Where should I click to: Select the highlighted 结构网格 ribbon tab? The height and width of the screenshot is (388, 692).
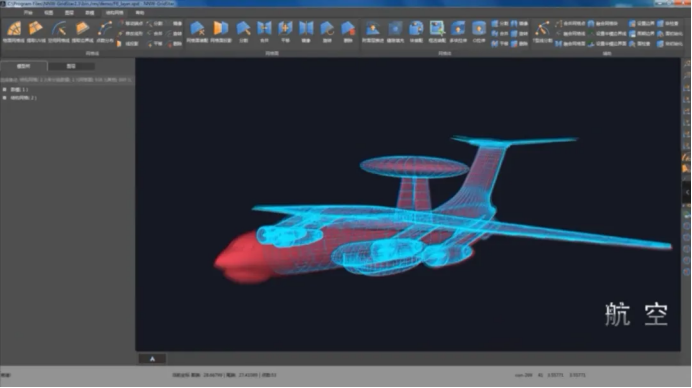click(114, 13)
